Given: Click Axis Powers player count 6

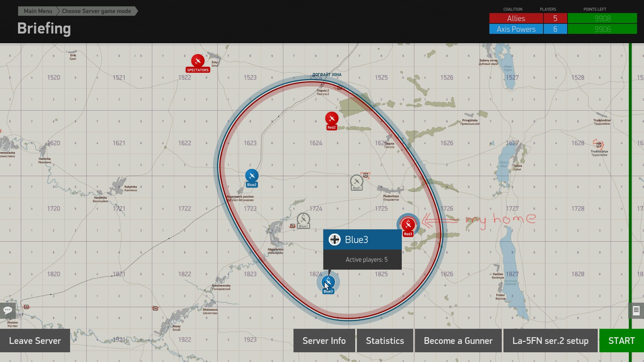Looking at the screenshot, I should (555, 29).
